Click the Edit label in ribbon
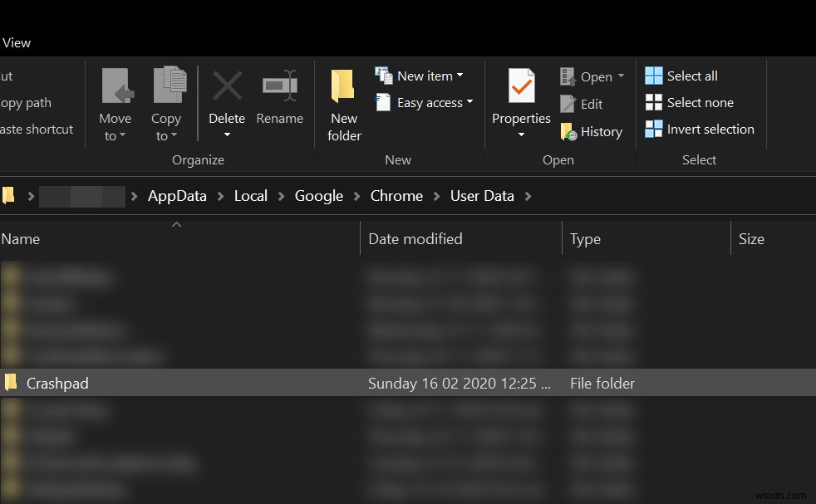The height and width of the screenshot is (504, 816). 592,104
